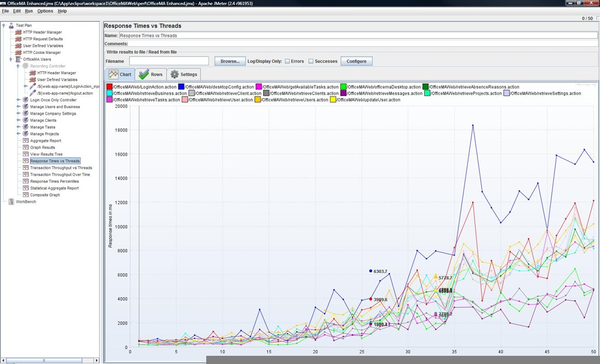Click the Statistical Aggregate Report icon
This screenshot has height=364, width=600.
click(x=25, y=188)
